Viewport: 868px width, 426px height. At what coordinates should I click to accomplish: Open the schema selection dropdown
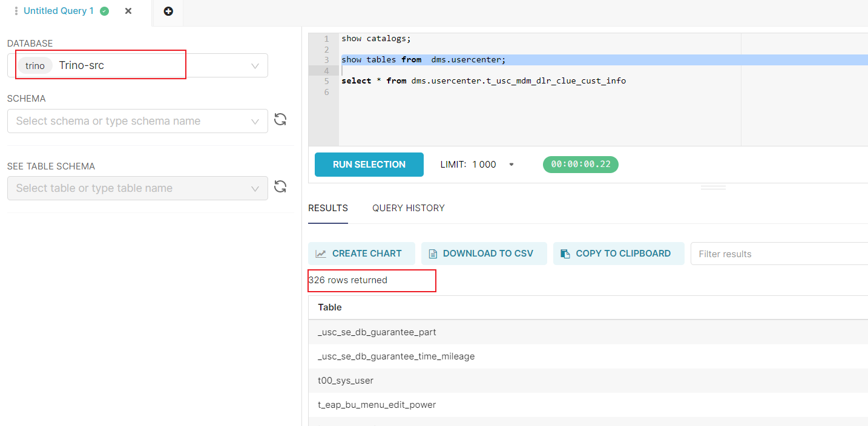138,121
